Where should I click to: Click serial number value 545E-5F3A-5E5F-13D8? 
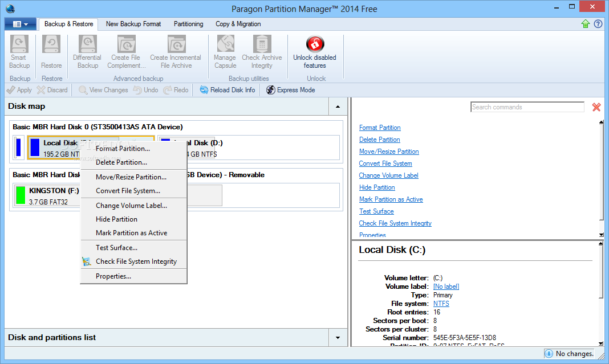[x=465, y=338]
